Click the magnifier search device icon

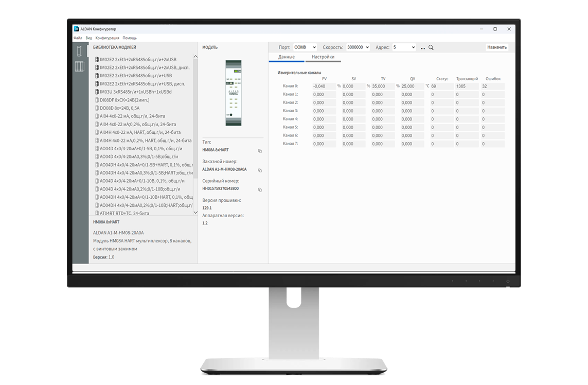point(431,47)
